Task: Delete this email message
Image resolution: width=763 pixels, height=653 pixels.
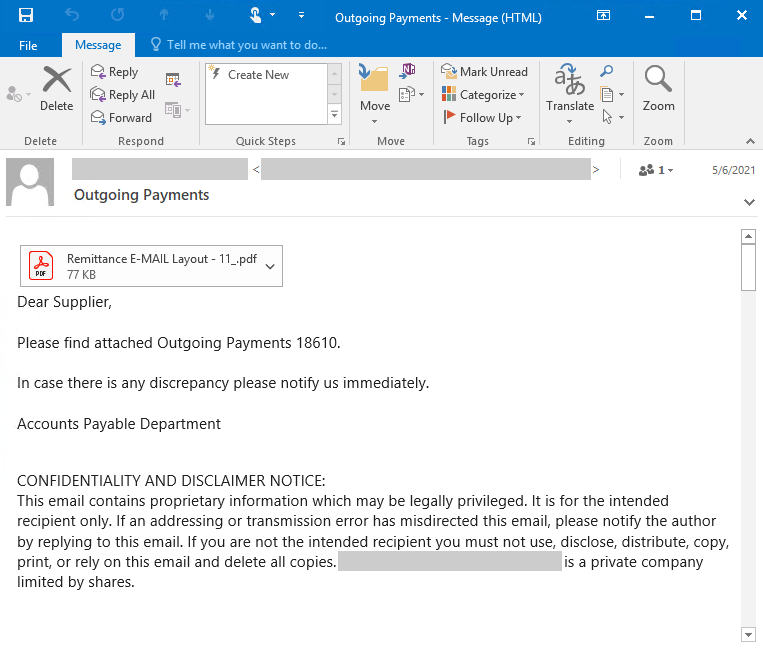Action: tap(56, 89)
